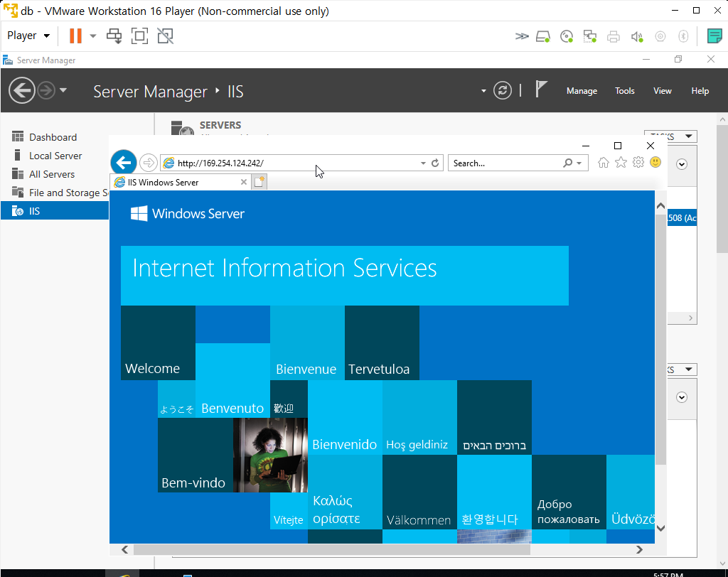Click Internet Explorer forward button
728x577 pixels.
(149, 163)
